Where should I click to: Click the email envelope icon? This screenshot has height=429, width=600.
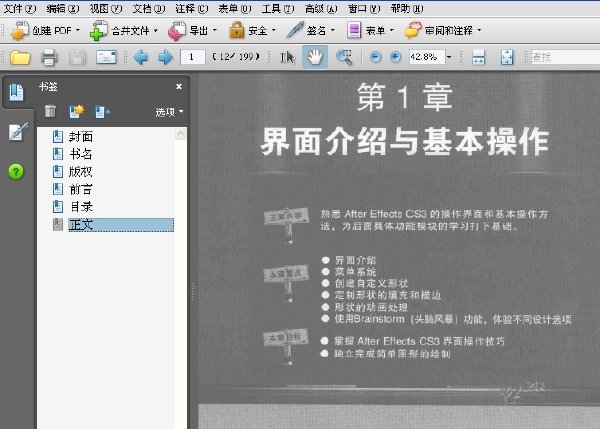[x=106, y=57]
